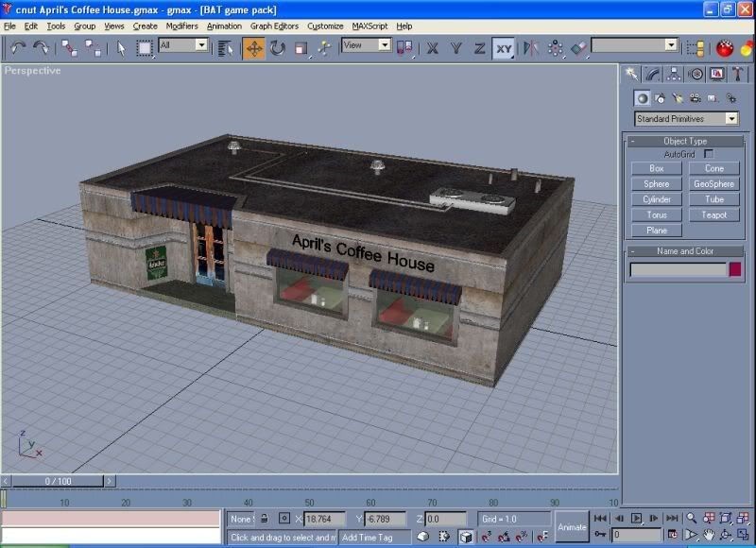Click the Plane primitive button
The height and width of the screenshot is (548, 756).
pyautogui.click(x=657, y=231)
